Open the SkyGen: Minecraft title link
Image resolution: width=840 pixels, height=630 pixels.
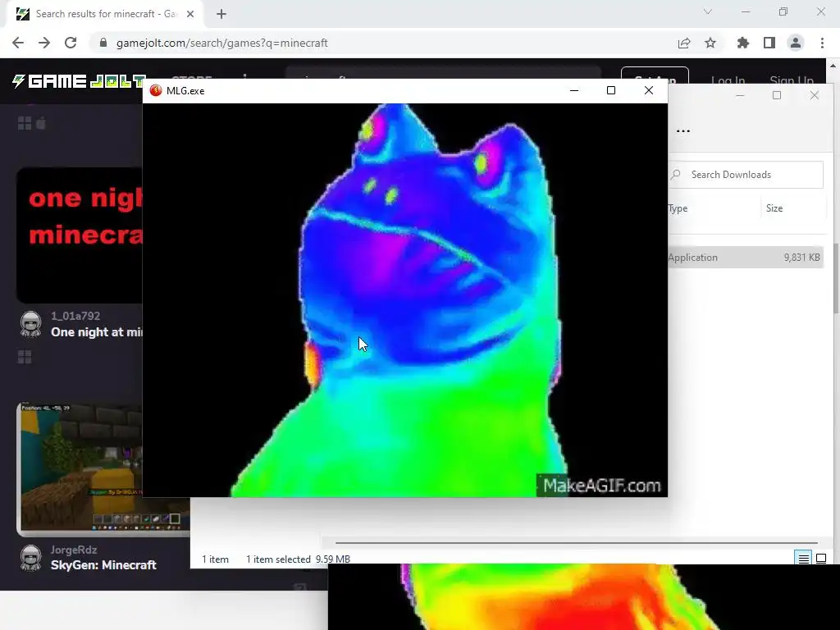coord(103,565)
